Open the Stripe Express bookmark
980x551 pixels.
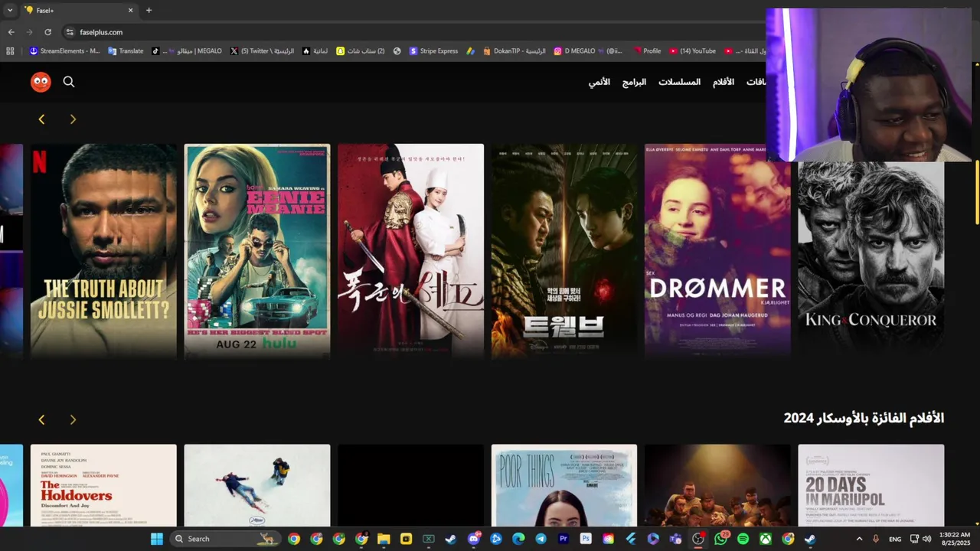pos(433,51)
